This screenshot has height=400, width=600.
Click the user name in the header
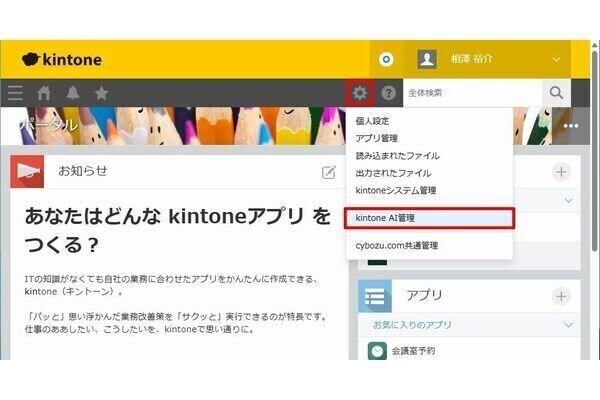pos(471,59)
